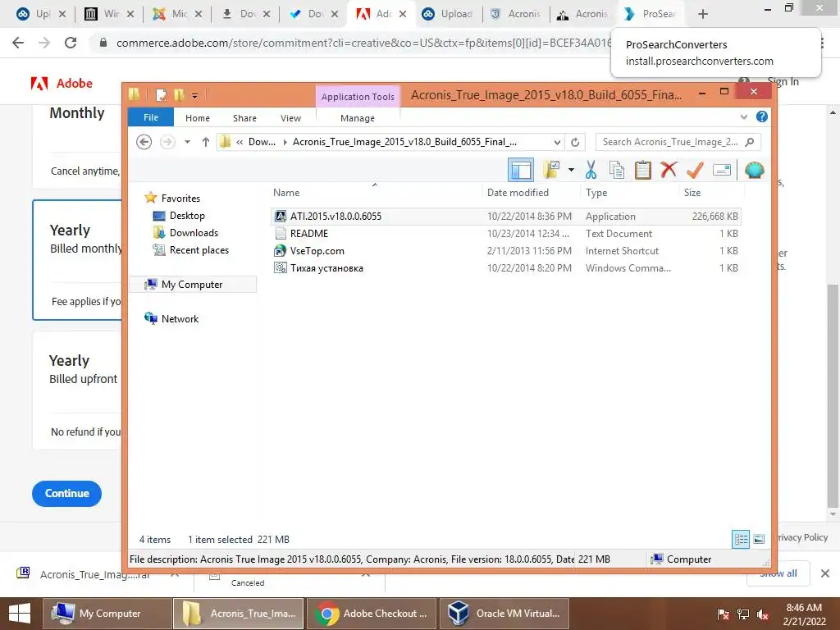Viewport: 840px width, 630px height.
Task: Click the Explorer Forward arrow button
Action: coord(167,142)
